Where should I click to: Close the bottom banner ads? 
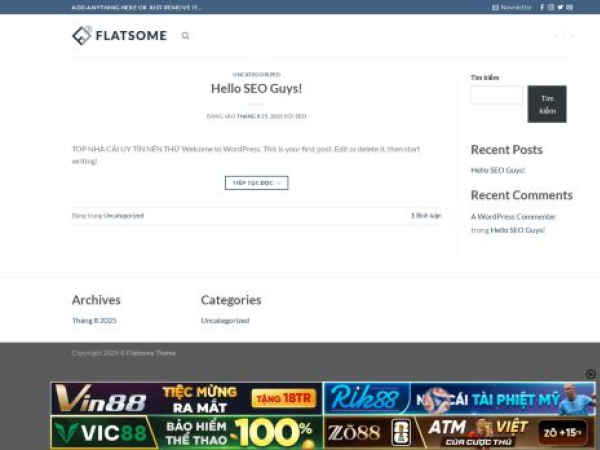click(x=591, y=374)
